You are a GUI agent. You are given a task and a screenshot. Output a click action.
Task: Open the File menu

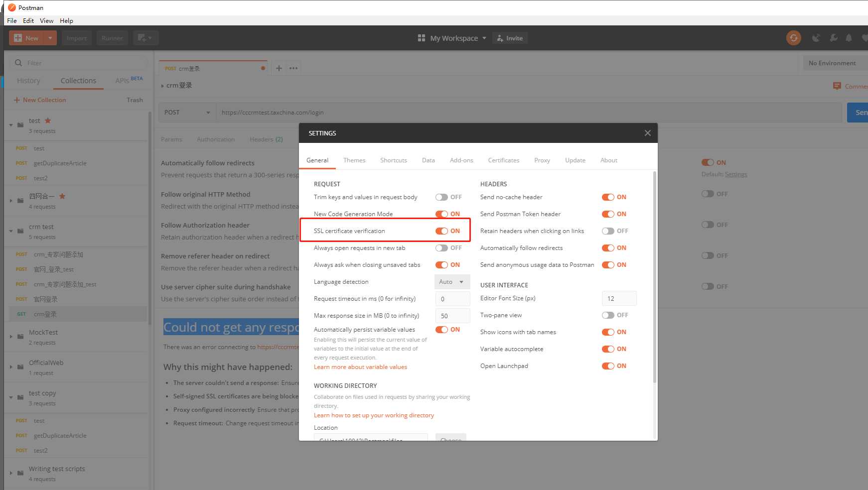click(12, 20)
